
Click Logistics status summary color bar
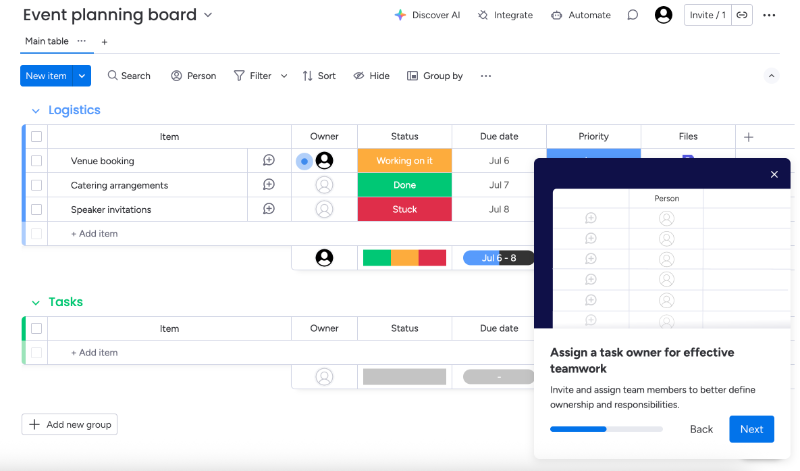pyautogui.click(x=405, y=258)
